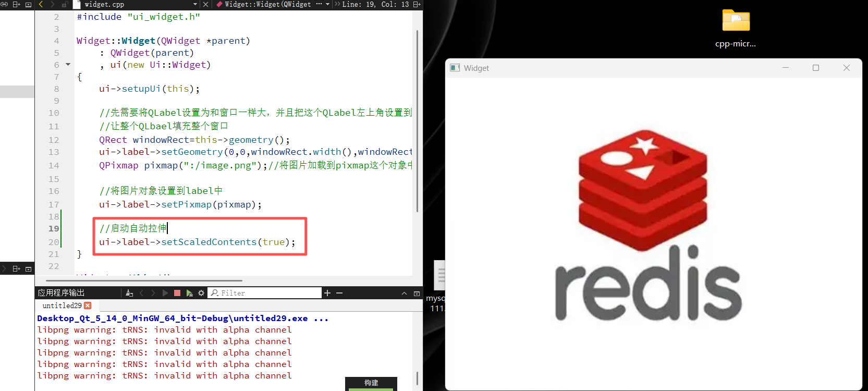Click the output pane's close-pane icon at far right
The height and width of the screenshot is (391, 868).
pyautogui.click(x=417, y=294)
